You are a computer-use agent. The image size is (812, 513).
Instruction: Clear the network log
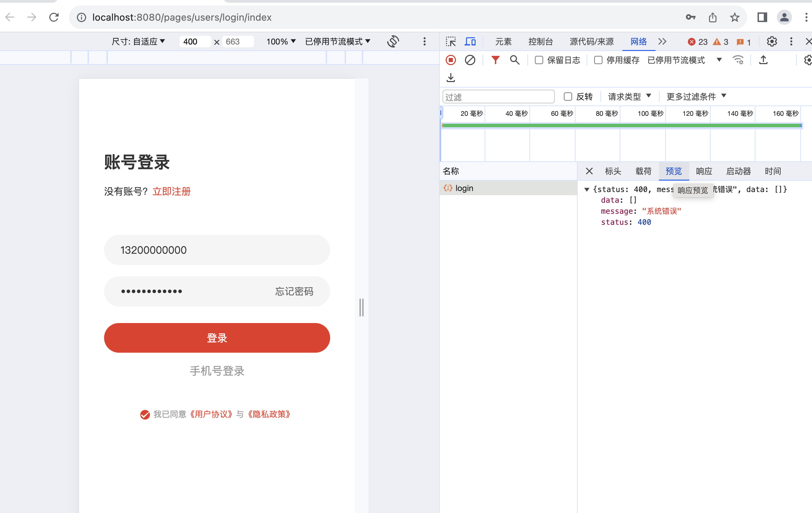click(x=470, y=60)
